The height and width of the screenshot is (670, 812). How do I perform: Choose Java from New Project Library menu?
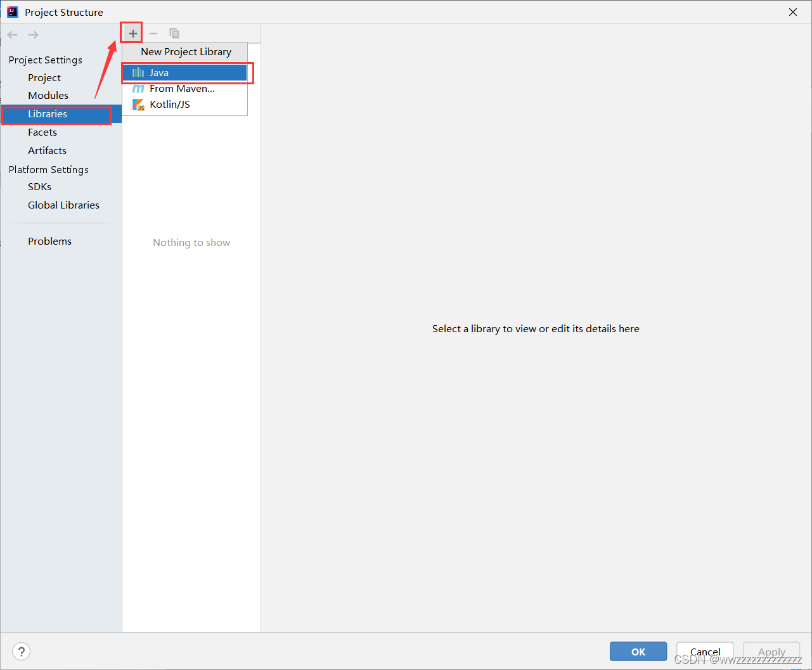[x=184, y=72]
